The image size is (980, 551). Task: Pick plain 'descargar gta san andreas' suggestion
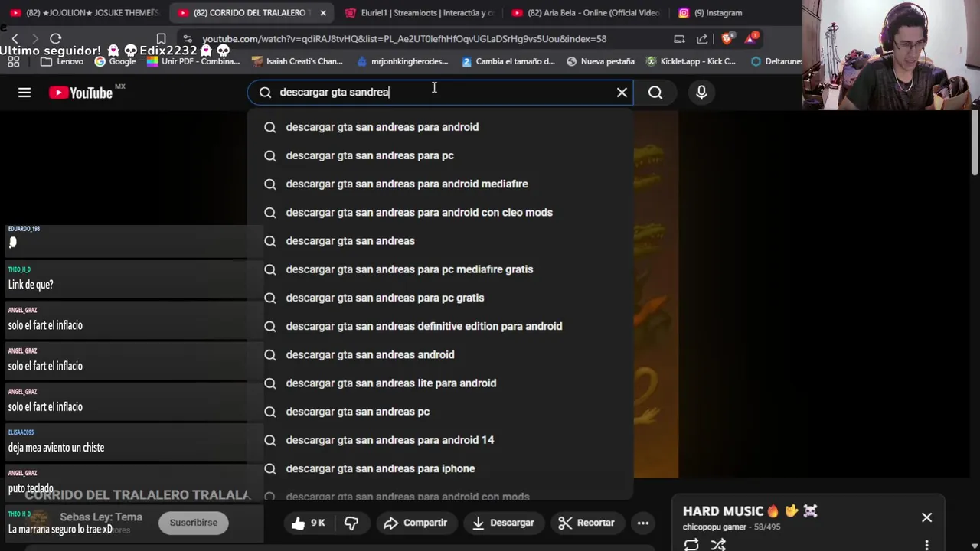click(440, 241)
